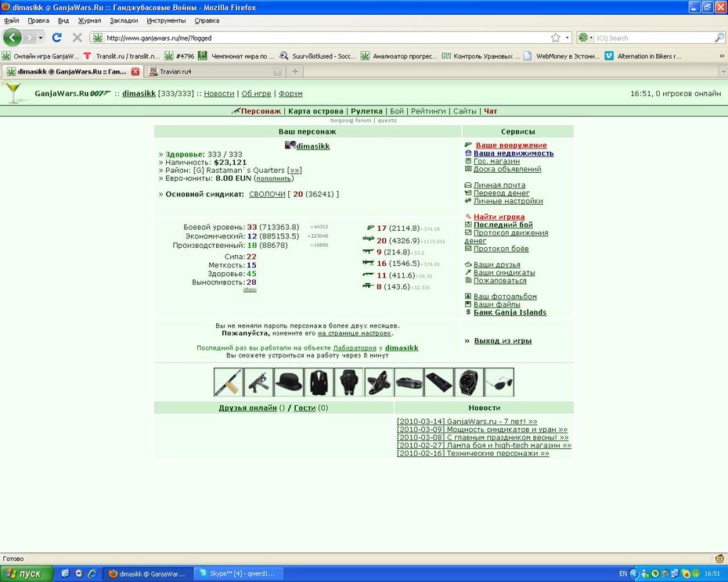Open the Протокол боёв link
Viewport: 728px width, 582px height.
click(x=501, y=249)
